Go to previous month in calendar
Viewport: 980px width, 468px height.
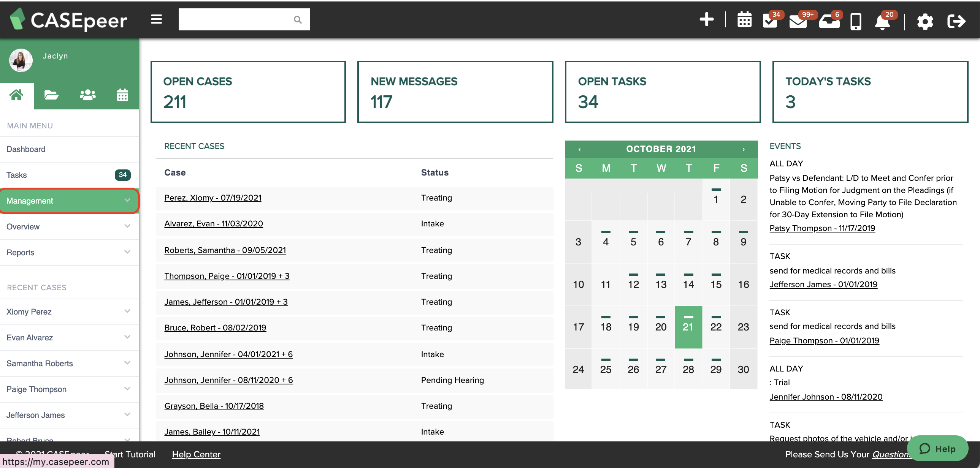579,149
